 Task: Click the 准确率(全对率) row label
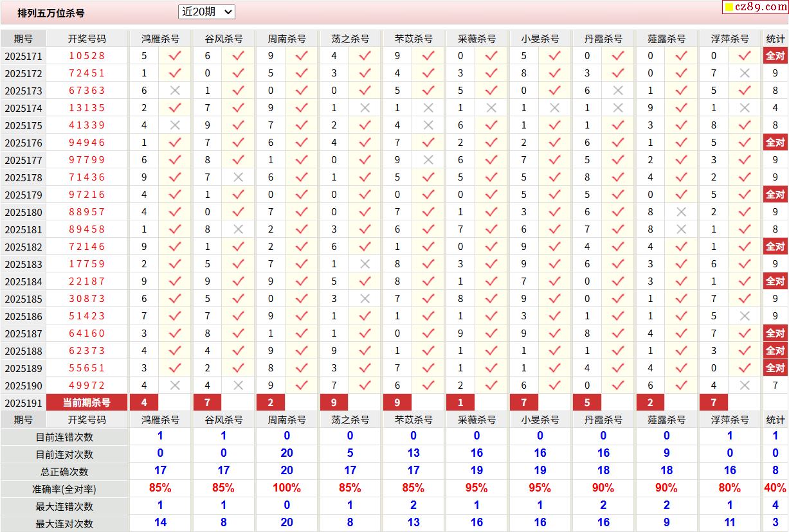tap(64, 489)
